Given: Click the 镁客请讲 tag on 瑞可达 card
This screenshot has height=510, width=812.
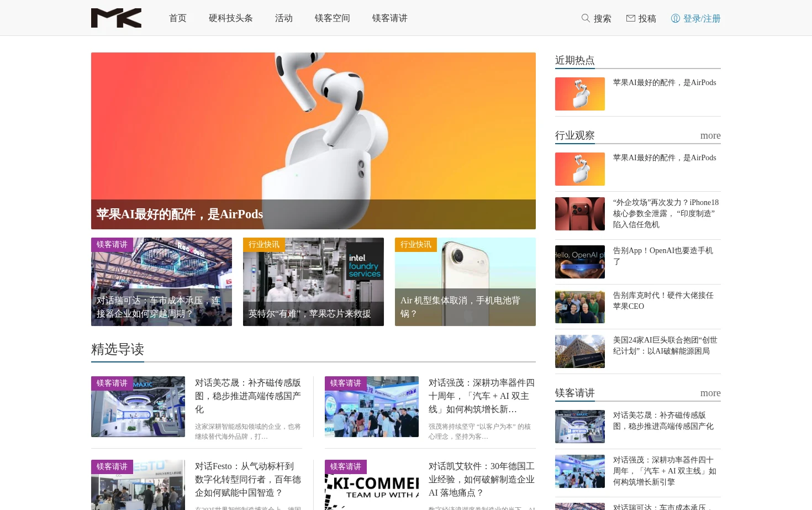Looking at the screenshot, I should point(112,245).
